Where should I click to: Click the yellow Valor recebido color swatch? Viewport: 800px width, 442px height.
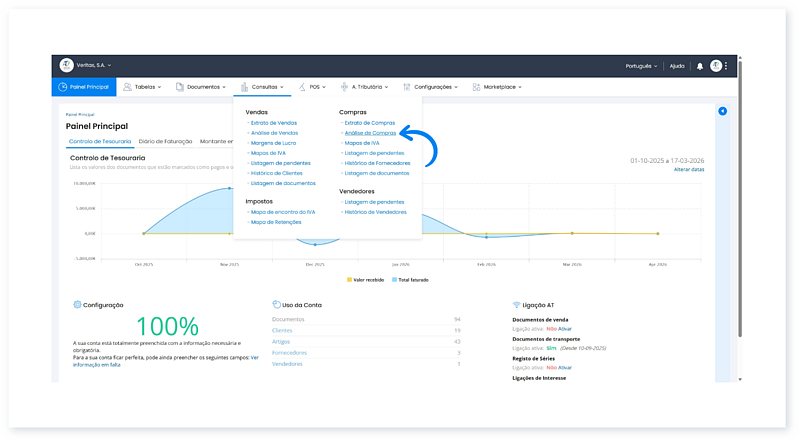point(349,279)
